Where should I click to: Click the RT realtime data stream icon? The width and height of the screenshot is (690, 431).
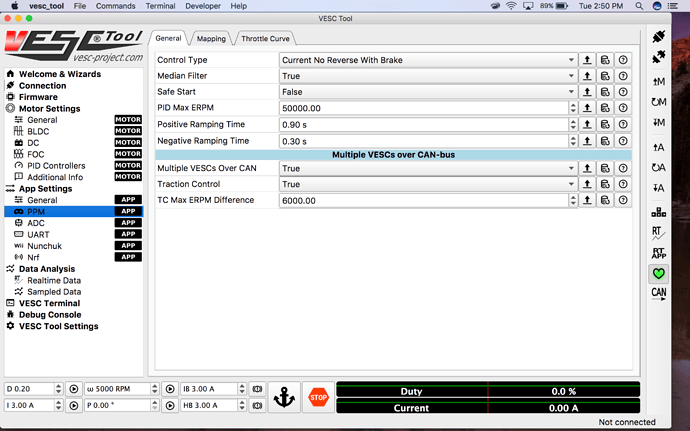[658, 233]
